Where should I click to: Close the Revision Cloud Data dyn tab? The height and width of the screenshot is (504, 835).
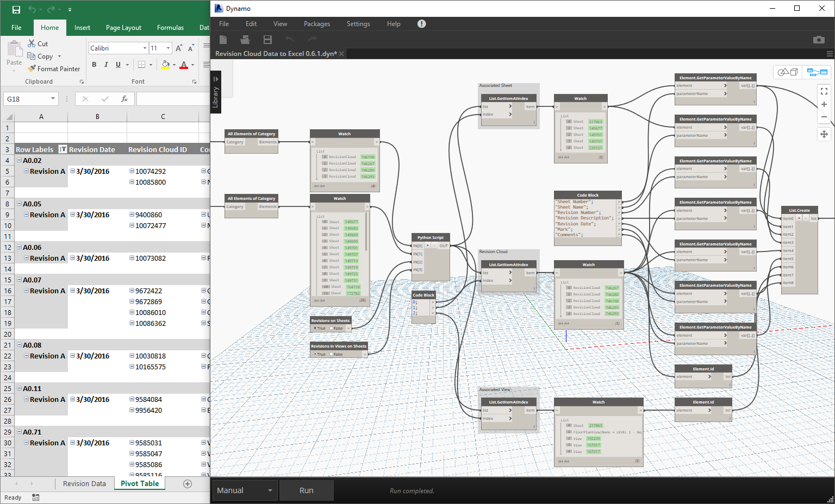coord(341,54)
